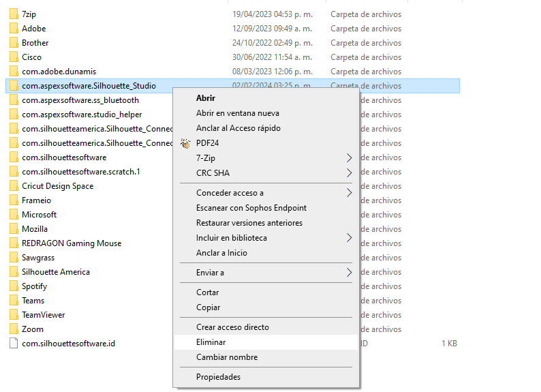The width and height of the screenshot is (541, 392).
Task: Expand the CRC SHA submenu arrow
Action: tap(350, 173)
